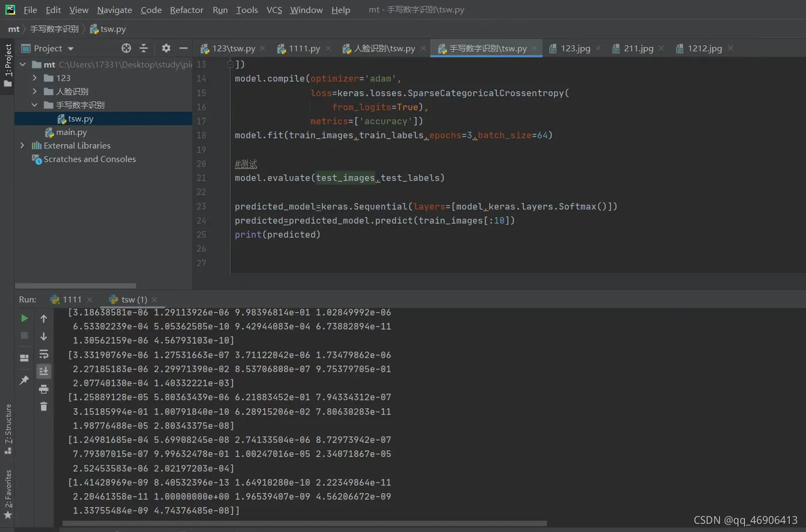Open the Favorites side tool window
The height and width of the screenshot is (532, 806).
[8, 495]
